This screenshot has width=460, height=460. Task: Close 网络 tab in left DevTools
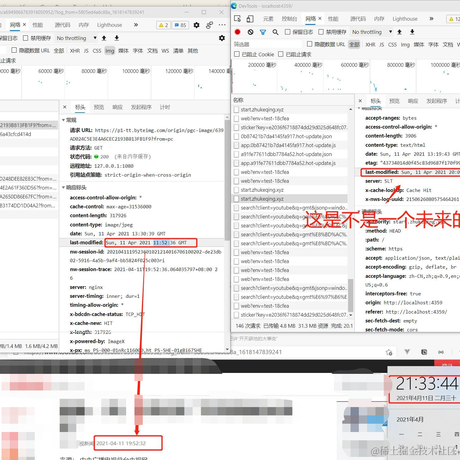(x=24, y=25)
